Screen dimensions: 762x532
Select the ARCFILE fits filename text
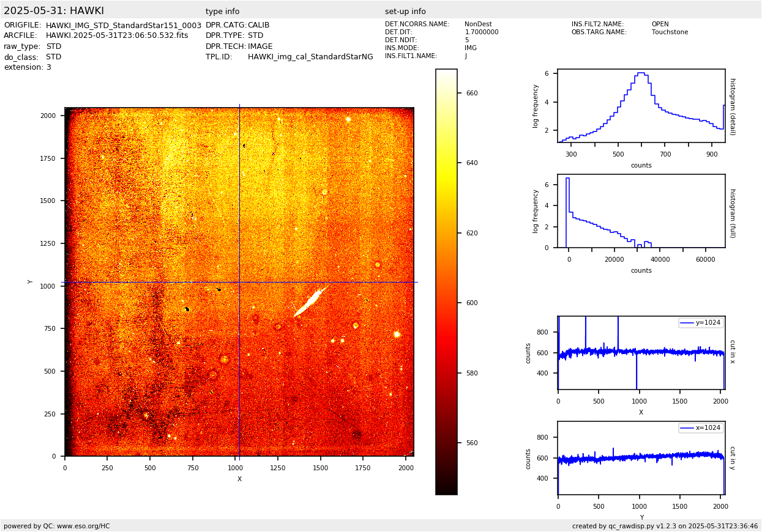117,35
